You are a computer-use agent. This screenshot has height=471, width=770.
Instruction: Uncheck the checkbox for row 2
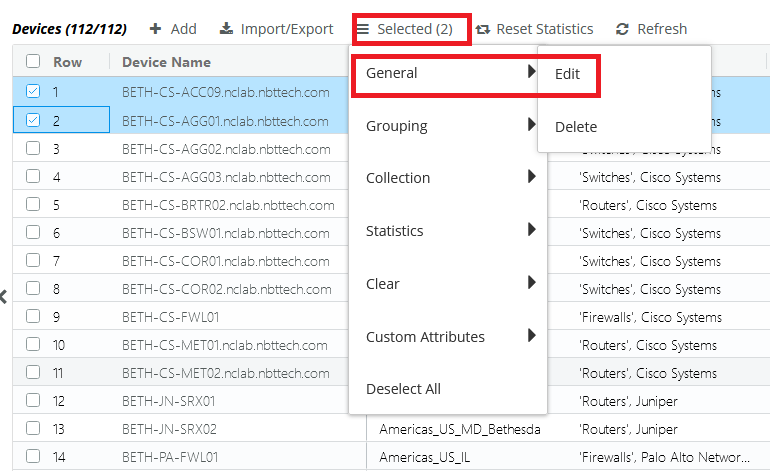click(33, 121)
